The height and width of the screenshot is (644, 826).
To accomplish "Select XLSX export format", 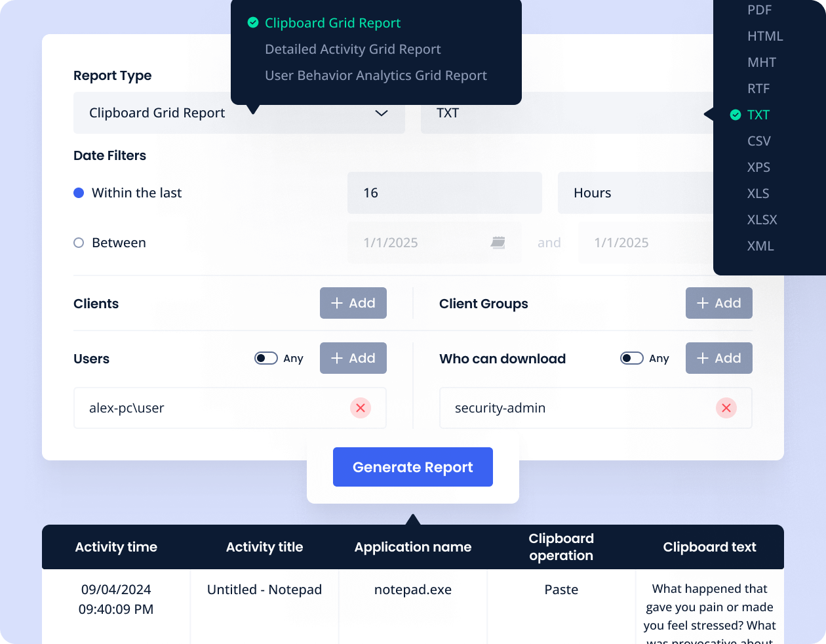I will [762, 220].
